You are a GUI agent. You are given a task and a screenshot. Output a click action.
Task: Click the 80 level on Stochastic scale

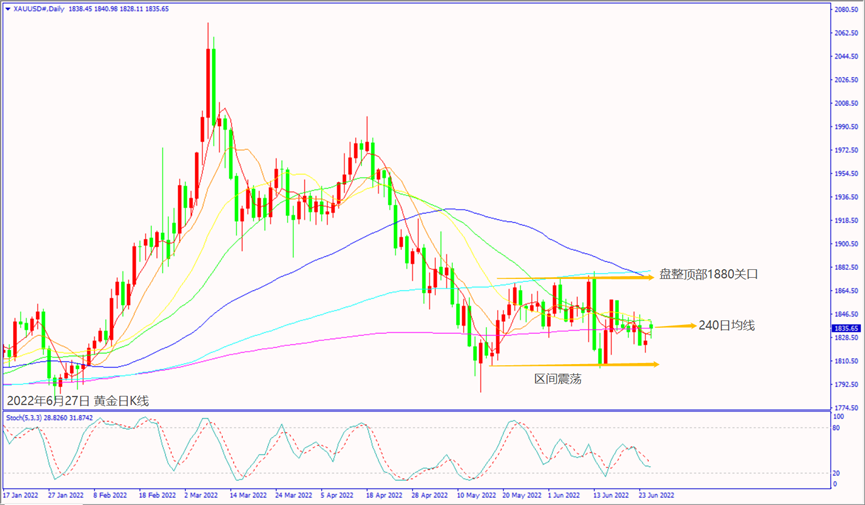click(837, 428)
